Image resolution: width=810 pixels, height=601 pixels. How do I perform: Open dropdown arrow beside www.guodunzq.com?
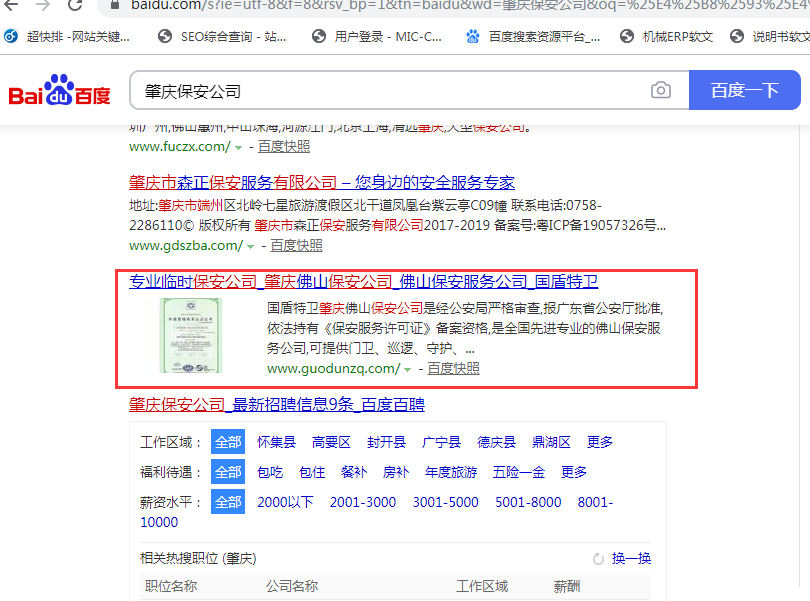pos(407,369)
